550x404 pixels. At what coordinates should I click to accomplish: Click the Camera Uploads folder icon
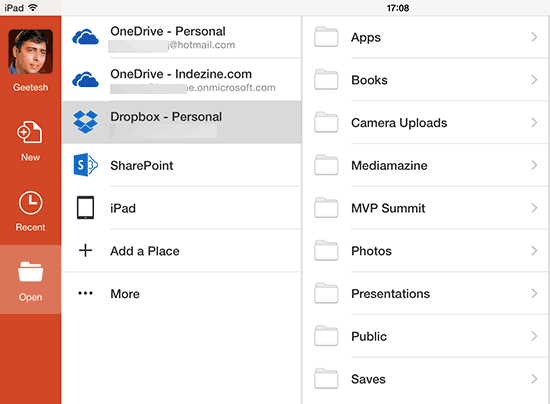coord(326,122)
